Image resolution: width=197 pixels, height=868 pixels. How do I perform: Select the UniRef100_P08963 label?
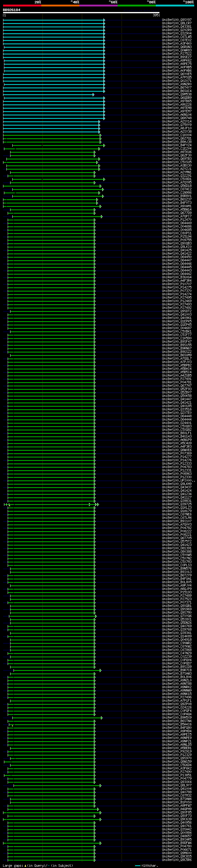click(x=177, y=474)
